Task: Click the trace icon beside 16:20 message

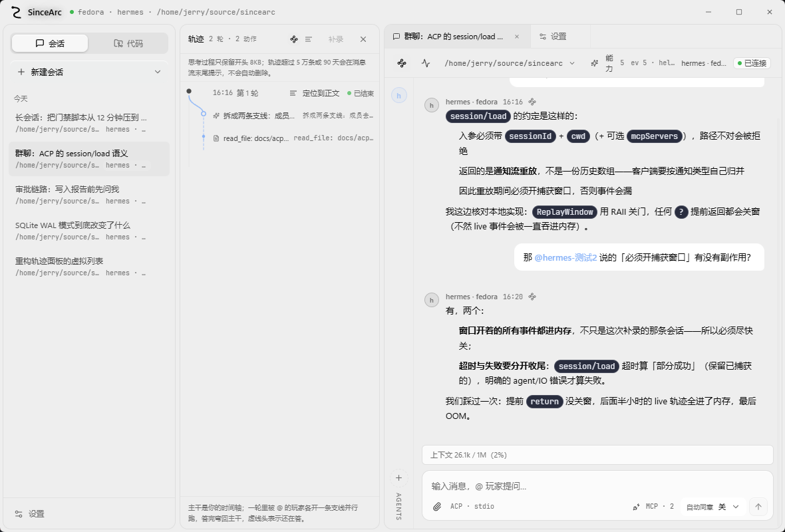Action: coord(532,297)
